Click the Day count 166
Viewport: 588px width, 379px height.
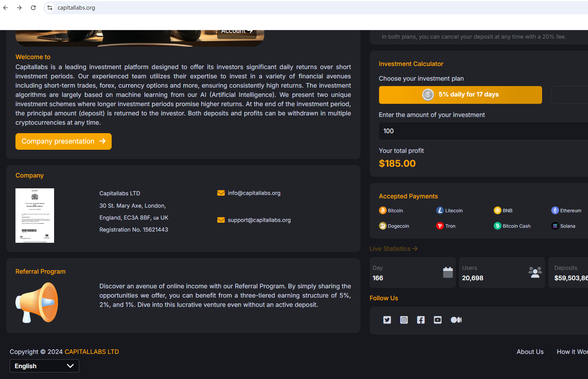[378, 278]
